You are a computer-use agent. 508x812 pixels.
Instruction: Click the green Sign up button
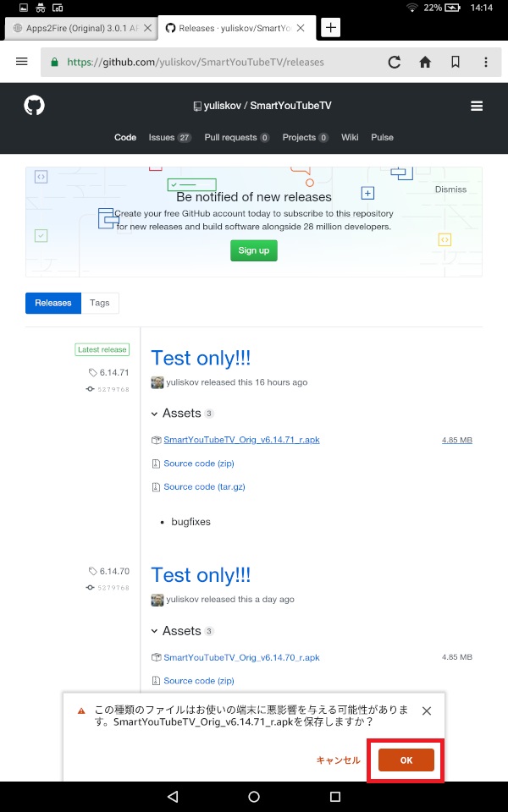pyautogui.click(x=254, y=250)
